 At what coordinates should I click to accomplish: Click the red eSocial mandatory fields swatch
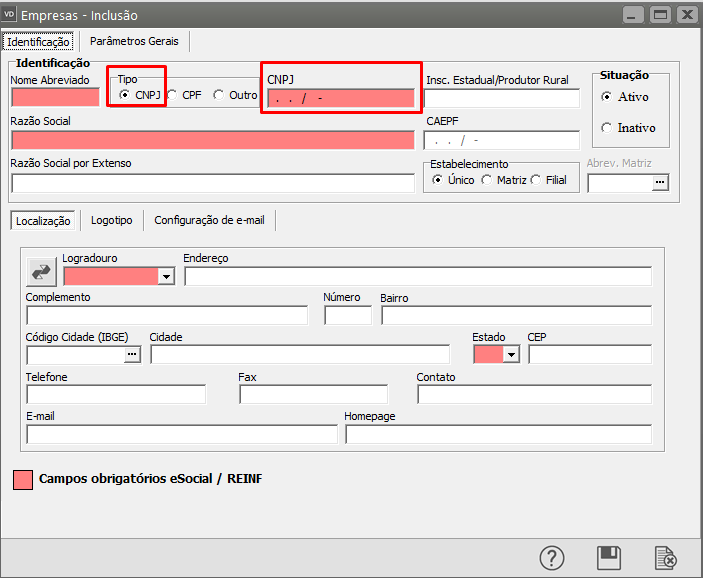pos(22,479)
